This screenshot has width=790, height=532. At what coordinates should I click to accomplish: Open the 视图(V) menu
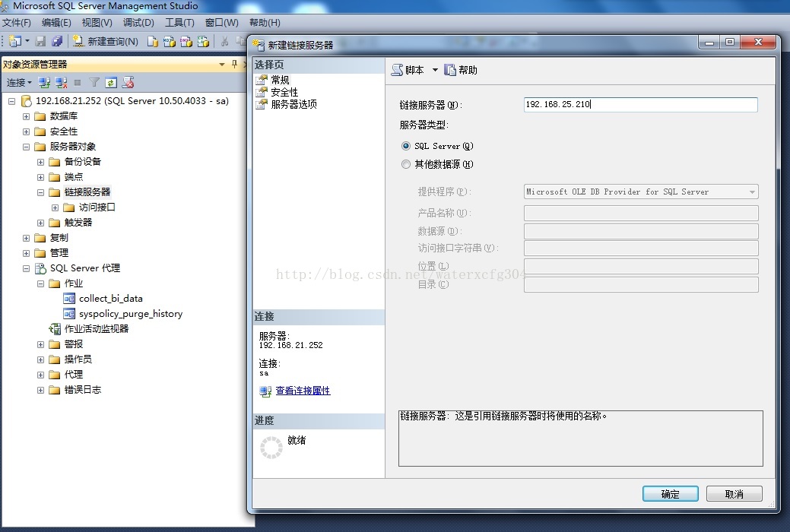(x=97, y=23)
